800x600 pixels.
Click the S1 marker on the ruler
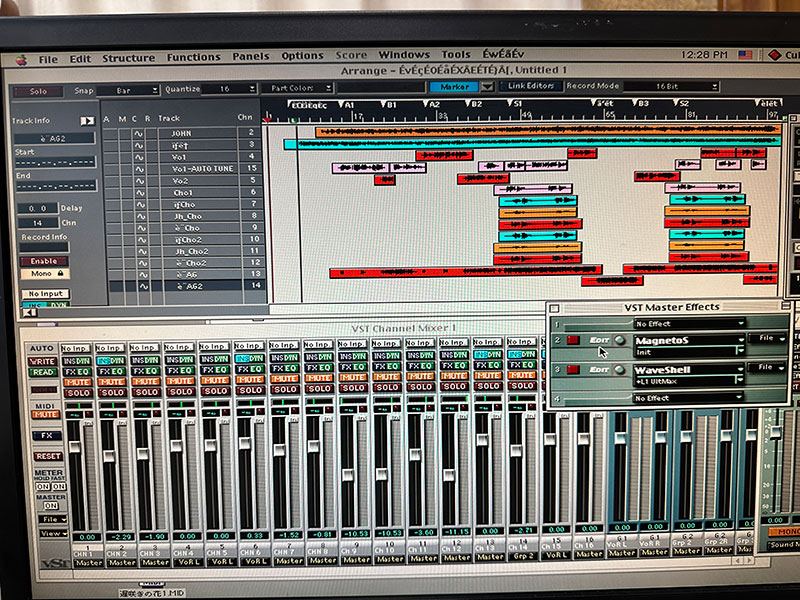515,104
